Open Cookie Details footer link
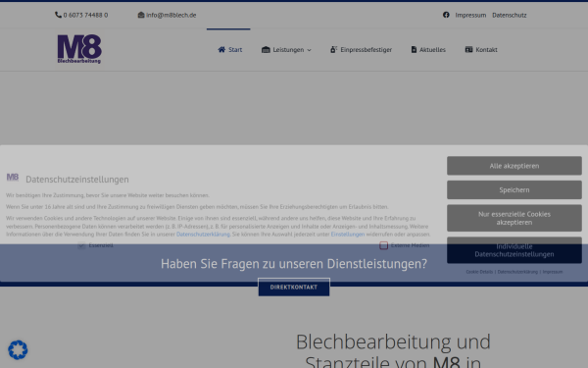 click(479, 272)
